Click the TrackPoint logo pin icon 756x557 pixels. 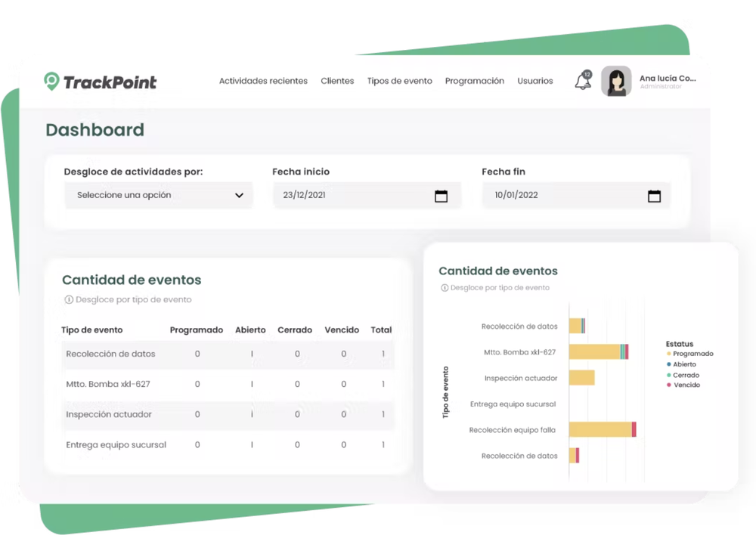(x=51, y=82)
